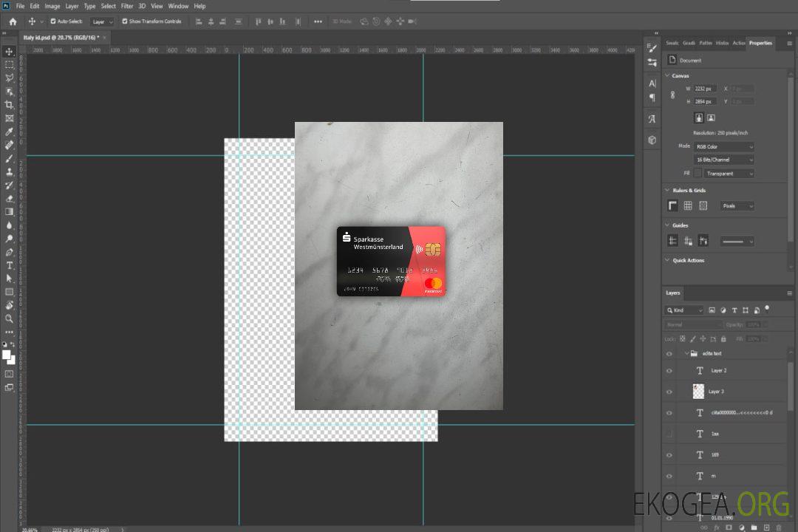Select the Gradient tool

point(9,212)
